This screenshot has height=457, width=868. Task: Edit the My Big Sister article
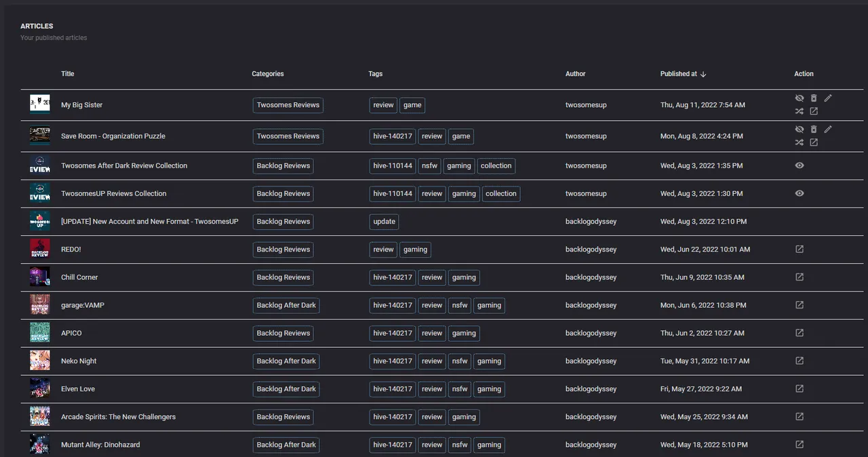click(828, 98)
